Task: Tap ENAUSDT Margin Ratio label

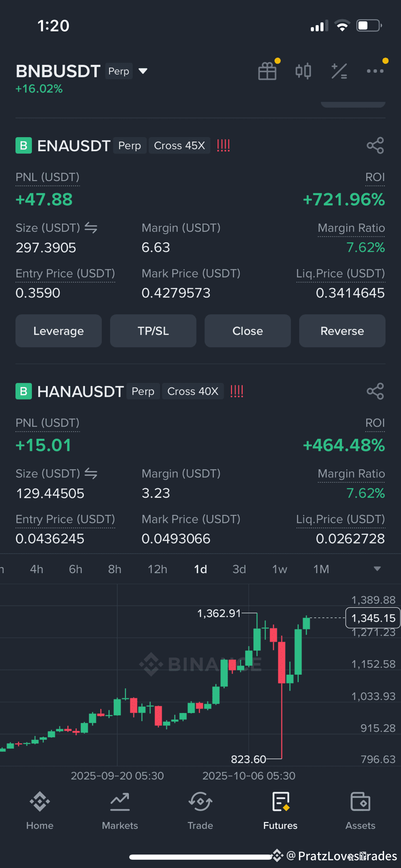Action: pyautogui.click(x=351, y=228)
